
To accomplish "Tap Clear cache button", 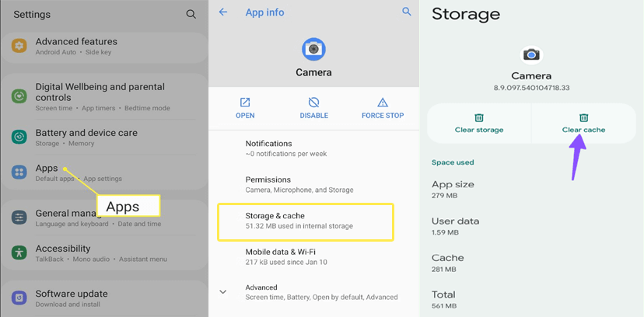I will (x=583, y=123).
